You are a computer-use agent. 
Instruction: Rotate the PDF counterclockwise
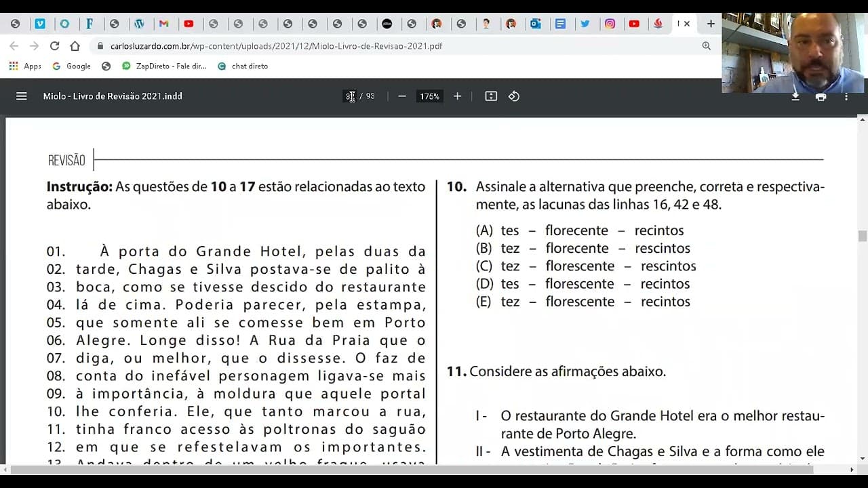[x=514, y=96]
